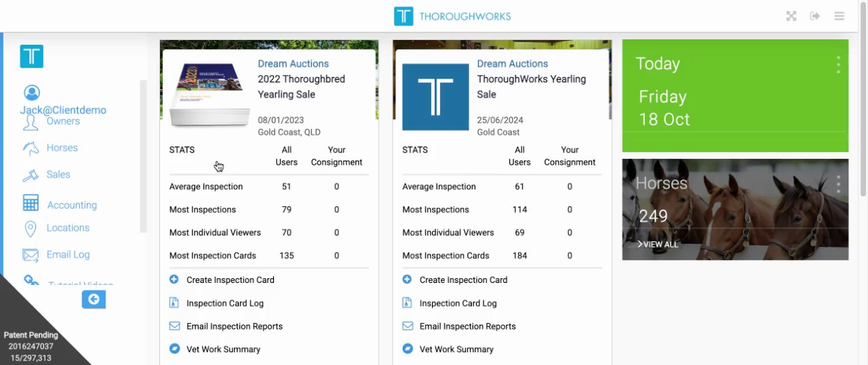The width and height of the screenshot is (868, 365).
Task: Click Most Inspection Cards value 184
Action: pyautogui.click(x=519, y=256)
